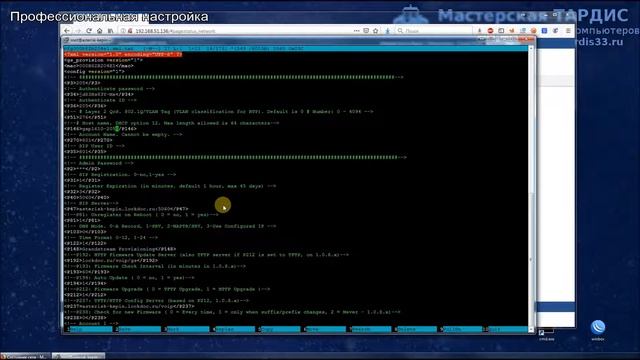640x360 pixels.
Task: Click the 9 PullDn function key in mcedit
Action: coord(460,329)
